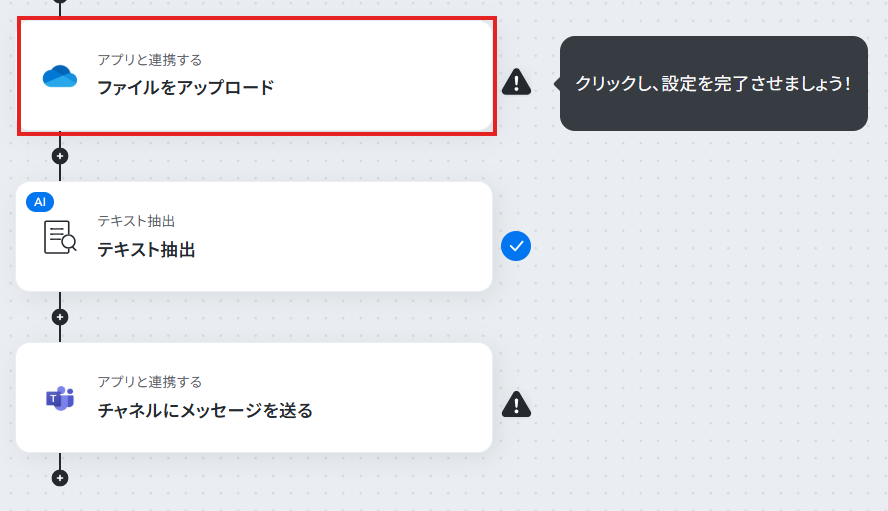The width and height of the screenshot is (888, 511).
Task: Click アプリと連携する label above チャネルにメッセージを送る
Action: pos(150,382)
